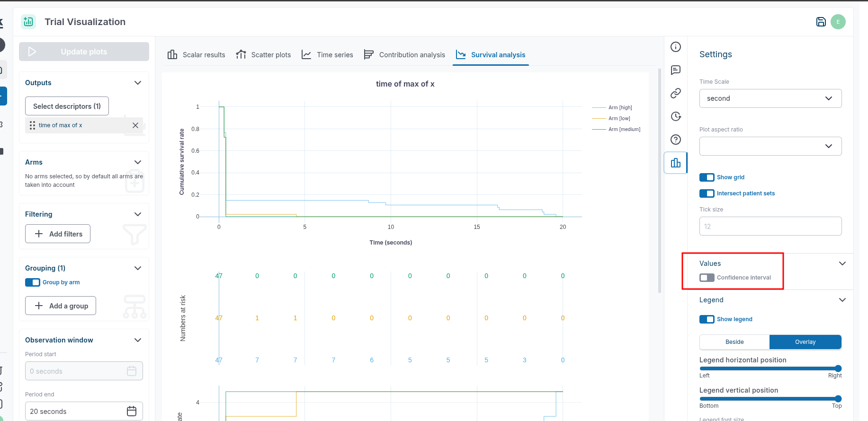The image size is (868, 421).
Task: Switch to Survival analysis tab
Action: click(x=491, y=55)
